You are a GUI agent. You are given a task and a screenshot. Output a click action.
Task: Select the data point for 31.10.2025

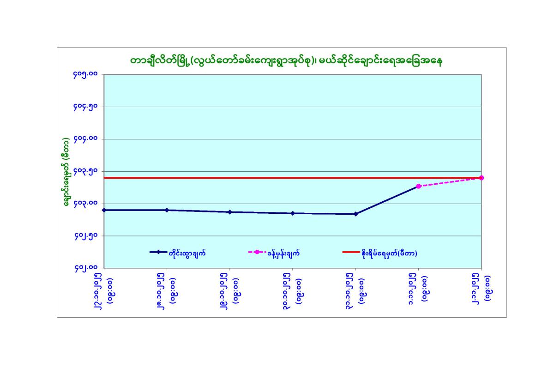pyautogui.click(x=355, y=214)
